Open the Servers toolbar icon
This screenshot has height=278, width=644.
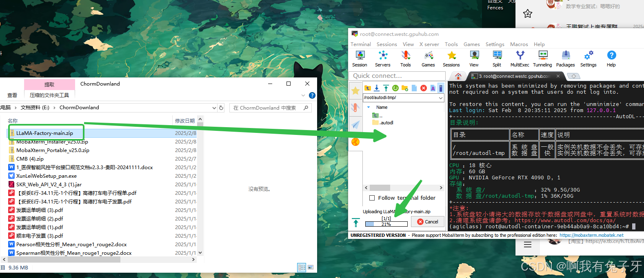click(383, 59)
